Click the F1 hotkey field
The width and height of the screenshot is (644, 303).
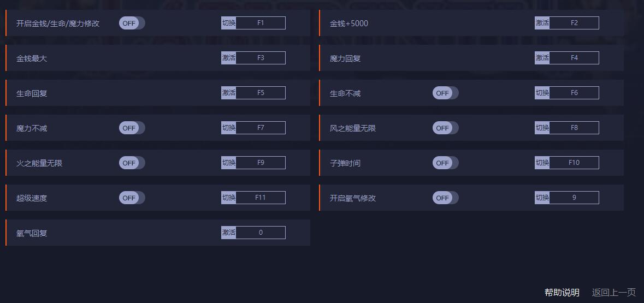(x=261, y=23)
